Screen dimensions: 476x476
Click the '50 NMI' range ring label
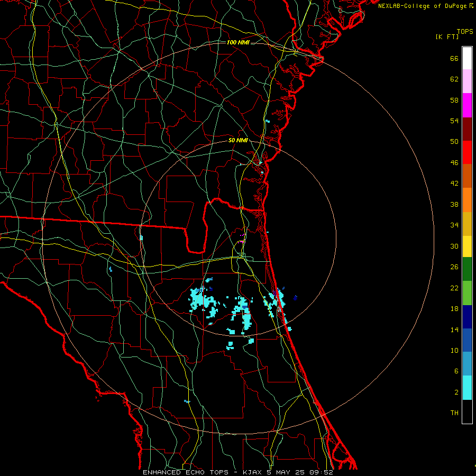[x=238, y=140]
